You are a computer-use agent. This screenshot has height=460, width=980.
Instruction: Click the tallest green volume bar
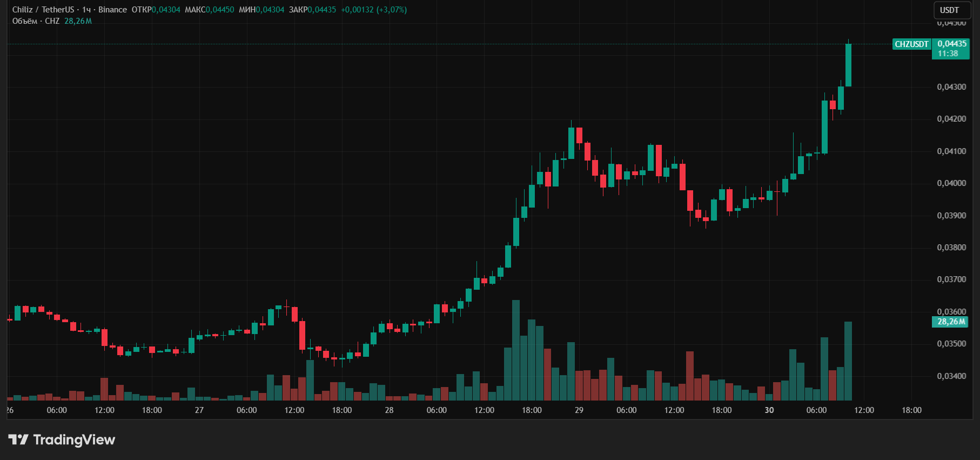[516, 351]
